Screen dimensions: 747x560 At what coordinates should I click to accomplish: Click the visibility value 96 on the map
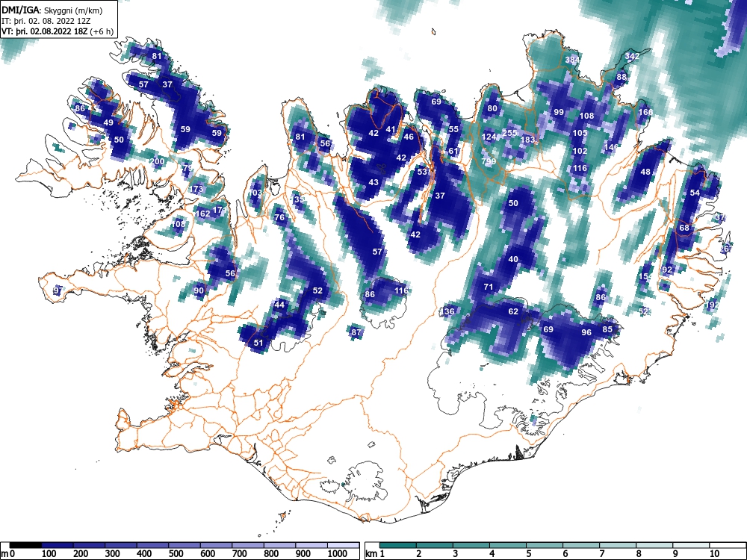(586, 332)
